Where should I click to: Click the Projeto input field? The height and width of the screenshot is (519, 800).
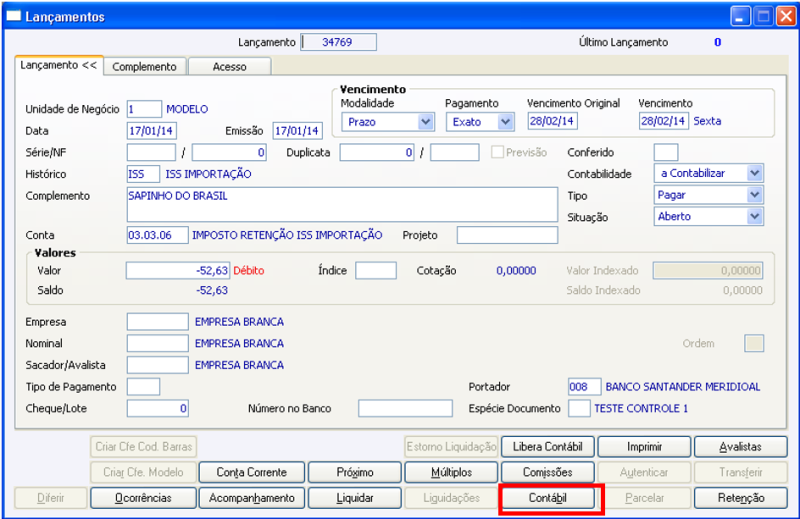point(508,235)
